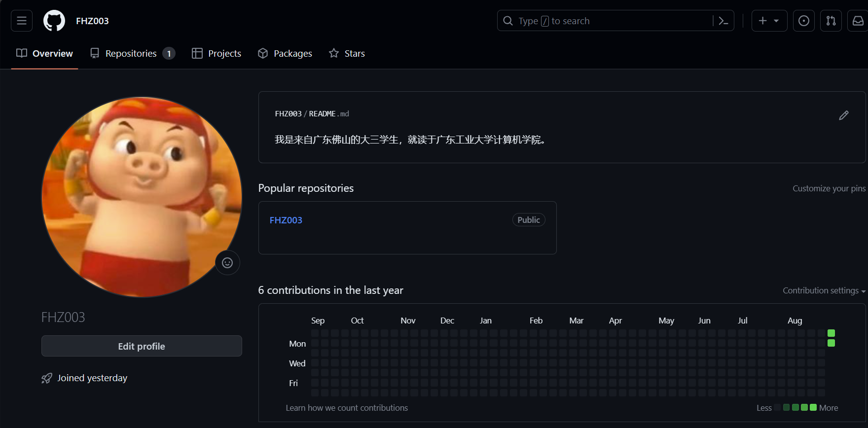The width and height of the screenshot is (868, 428).
Task: Open the Notifications inbox icon
Action: tap(858, 21)
